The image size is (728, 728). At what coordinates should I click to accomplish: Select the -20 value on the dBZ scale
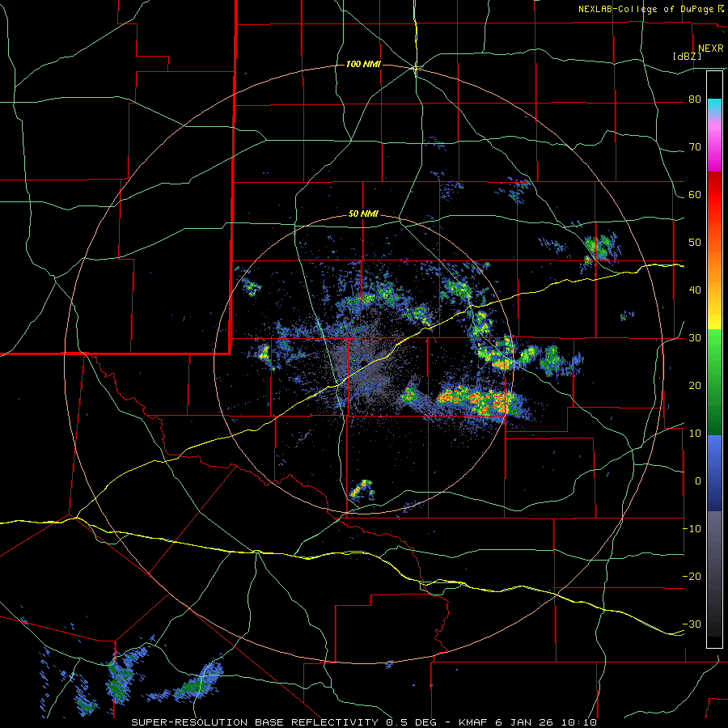click(x=692, y=577)
